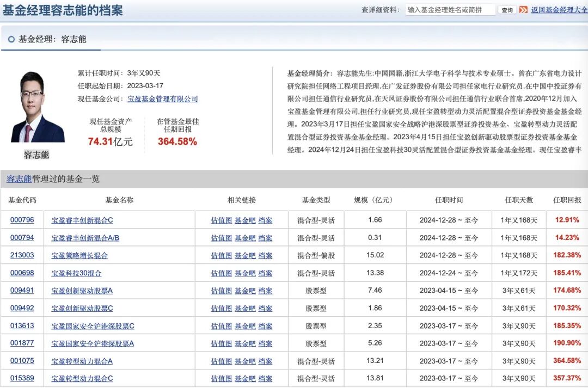Open the 宝盈基金管理有限公司 company link
Screen dimensions: 588x388
click(163, 99)
